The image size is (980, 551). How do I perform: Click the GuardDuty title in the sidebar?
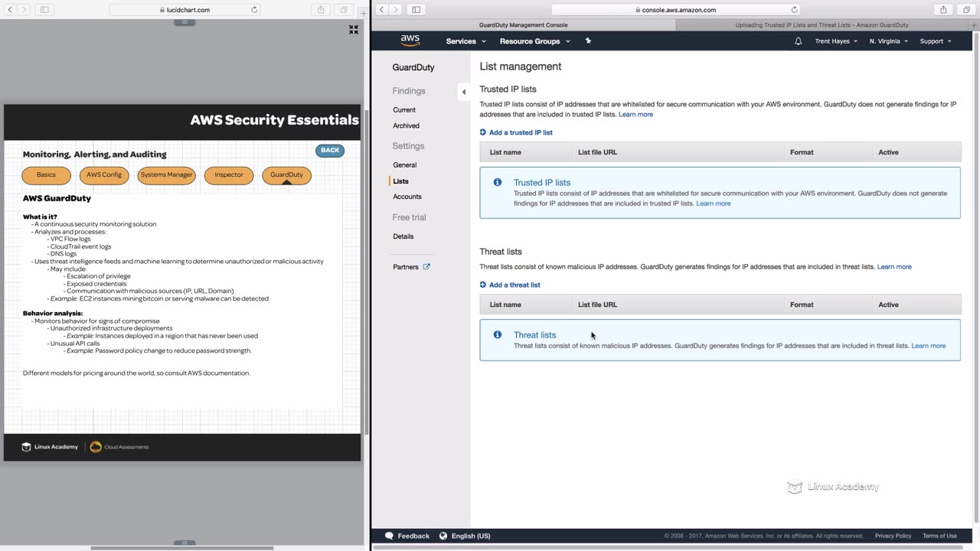413,67
